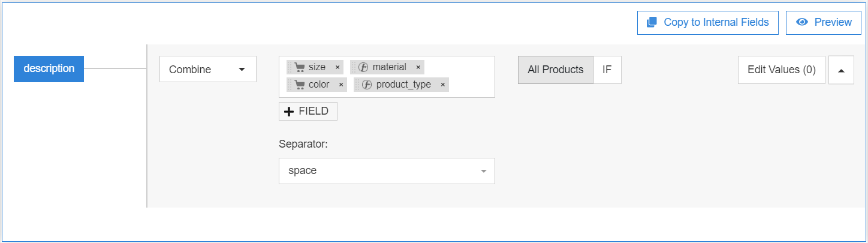Add a new field with + FIELD
The image size is (868, 243).
(x=308, y=111)
